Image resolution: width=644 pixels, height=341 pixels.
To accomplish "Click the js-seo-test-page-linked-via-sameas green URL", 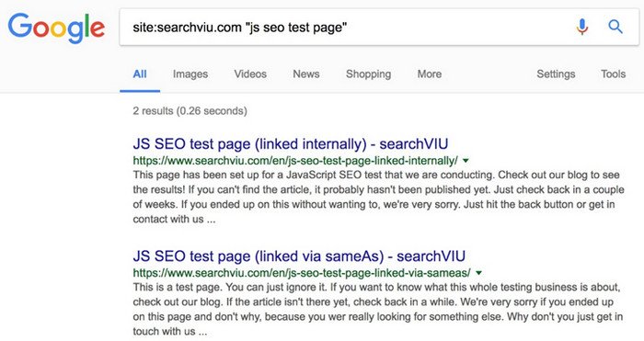I will 302,272.
